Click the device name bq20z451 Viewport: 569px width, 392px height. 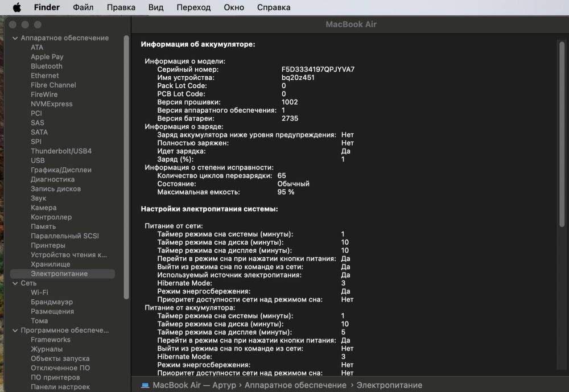(298, 78)
